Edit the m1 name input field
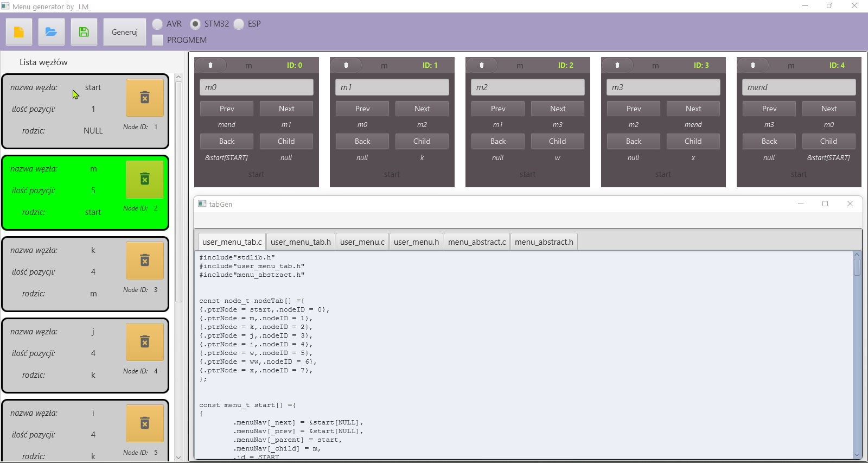The height and width of the screenshot is (463, 868). (x=392, y=87)
